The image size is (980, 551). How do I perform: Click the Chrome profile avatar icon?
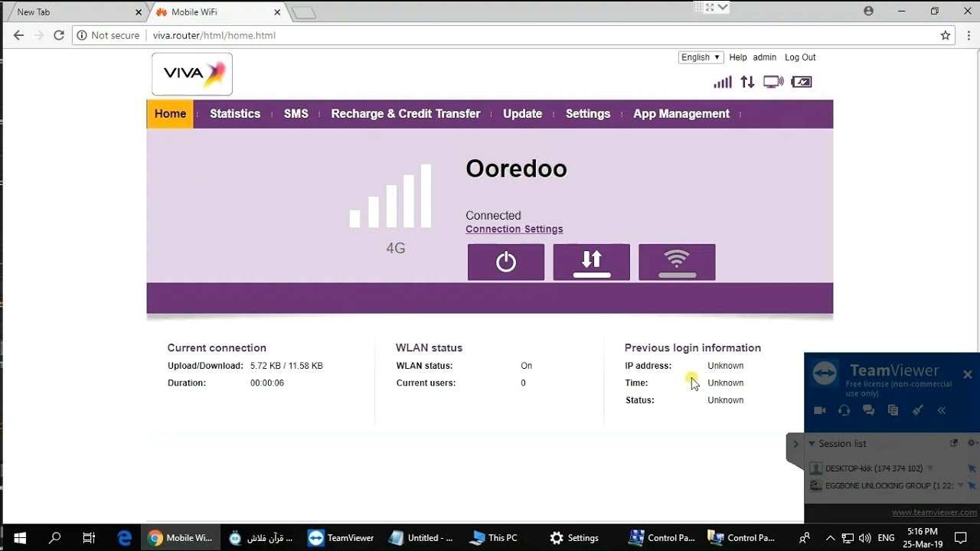[x=868, y=11]
